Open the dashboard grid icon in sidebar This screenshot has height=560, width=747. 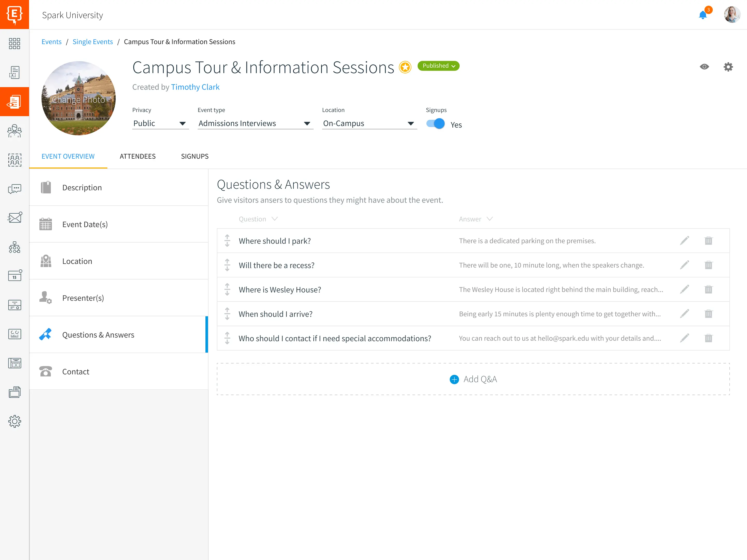point(15,44)
